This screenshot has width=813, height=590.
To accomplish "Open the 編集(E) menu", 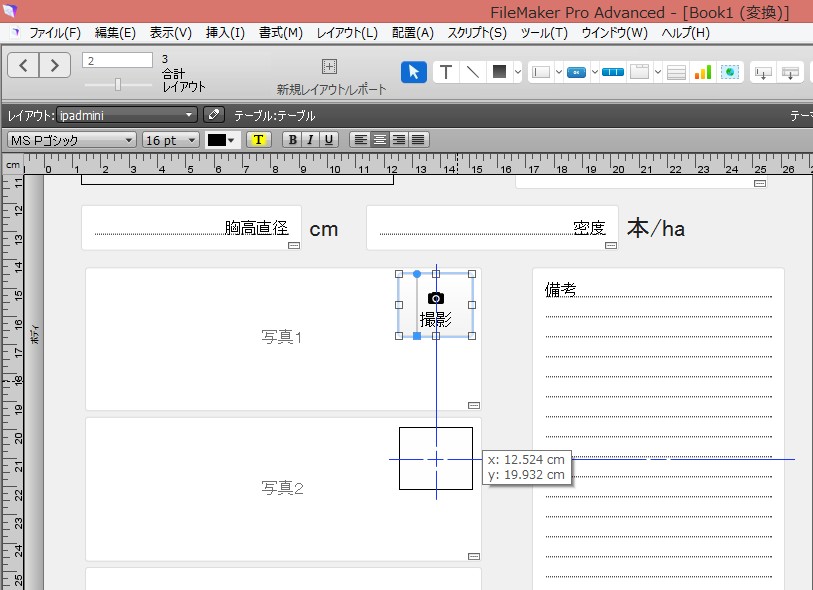I will tap(115, 33).
